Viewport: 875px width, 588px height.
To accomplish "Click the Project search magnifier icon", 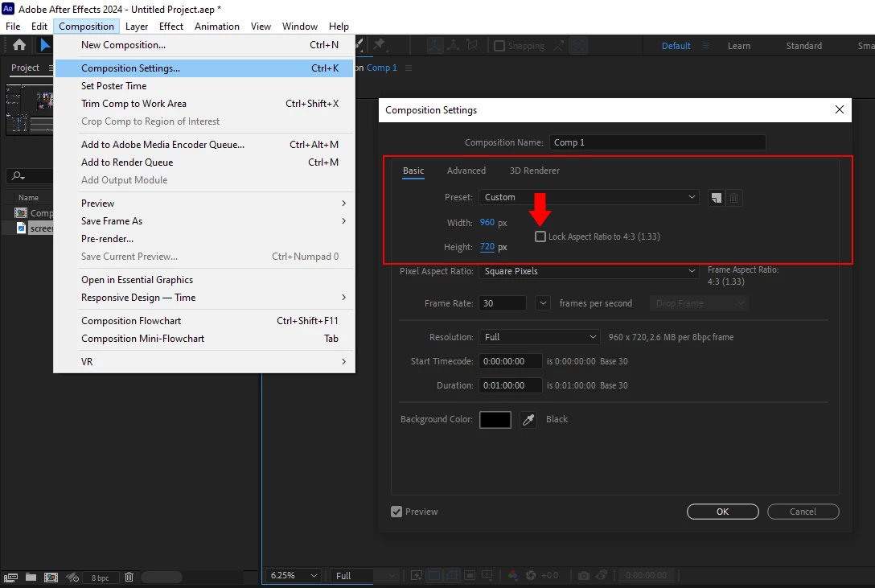I will coord(18,175).
